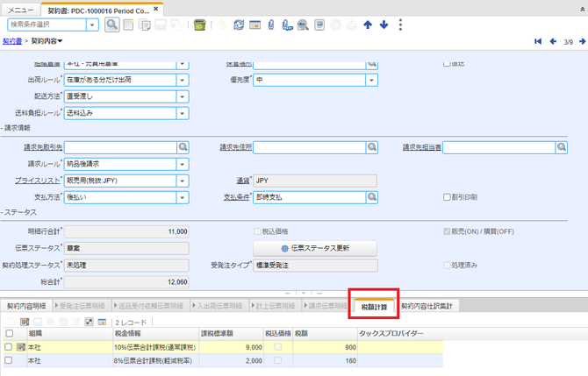This screenshot has width=588, height=376.
Task: Select the 10%伝票合計課税 row checkbox
Action: point(8,347)
